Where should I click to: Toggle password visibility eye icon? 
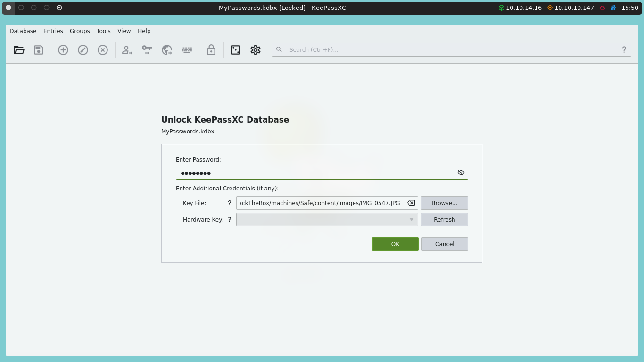click(461, 173)
